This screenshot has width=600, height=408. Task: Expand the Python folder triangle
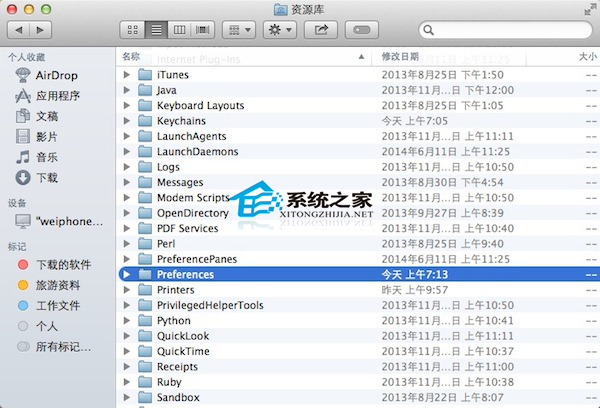tap(127, 320)
